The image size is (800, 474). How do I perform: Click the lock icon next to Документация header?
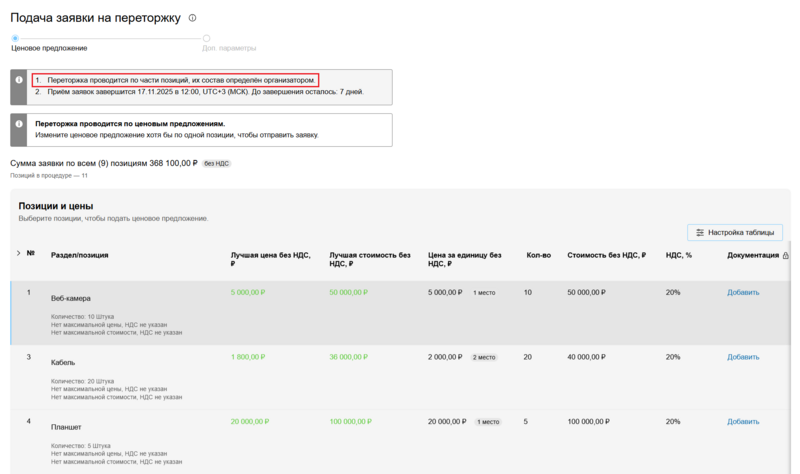(786, 255)
